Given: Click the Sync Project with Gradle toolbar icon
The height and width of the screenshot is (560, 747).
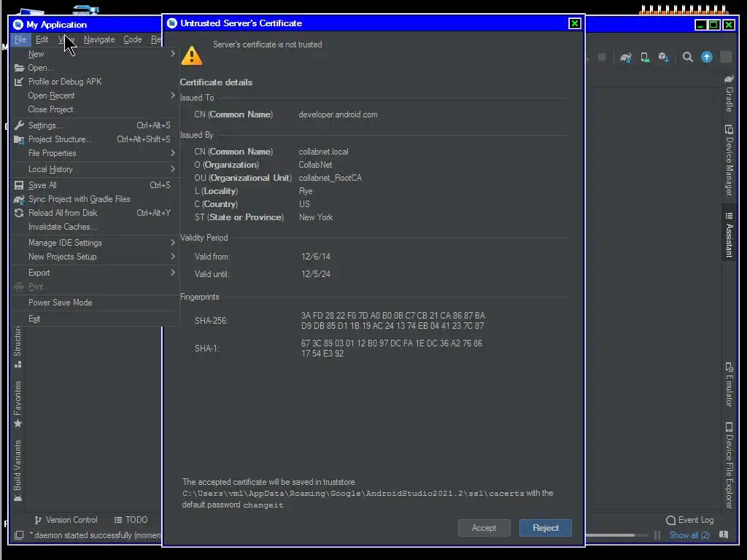Looking at the screenshot, I should click(625, 58).
